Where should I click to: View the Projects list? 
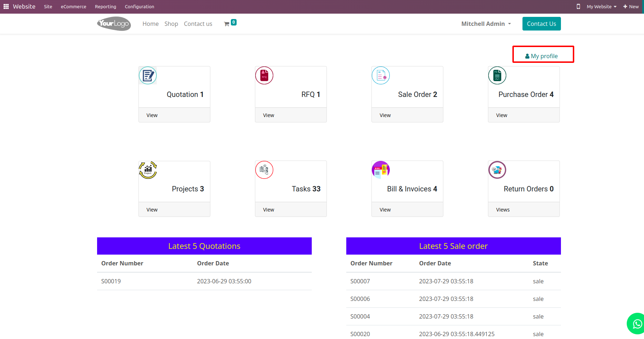click(152, 210)
